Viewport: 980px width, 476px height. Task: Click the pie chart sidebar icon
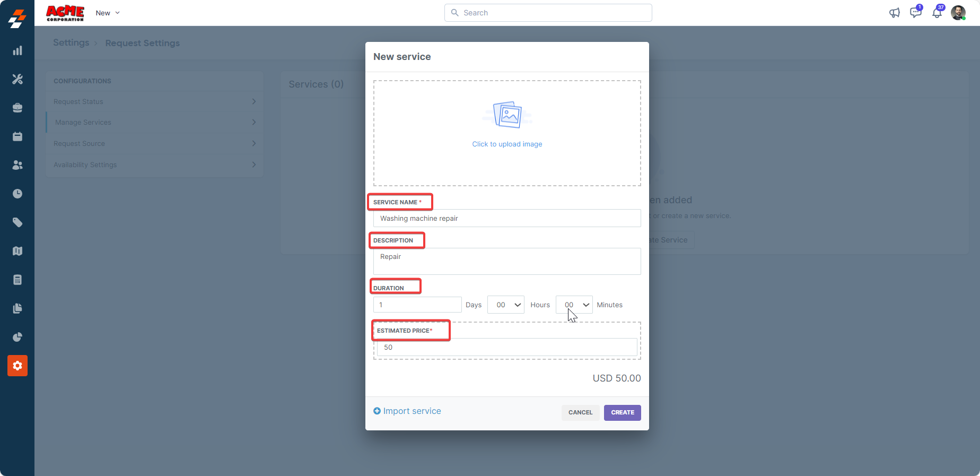coord(17,337)
